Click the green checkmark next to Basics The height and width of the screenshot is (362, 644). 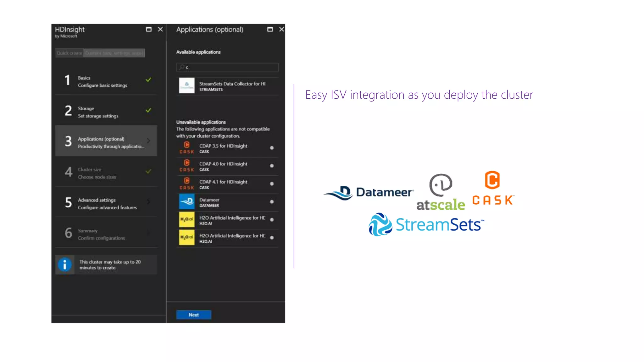[x=148, y=80]
